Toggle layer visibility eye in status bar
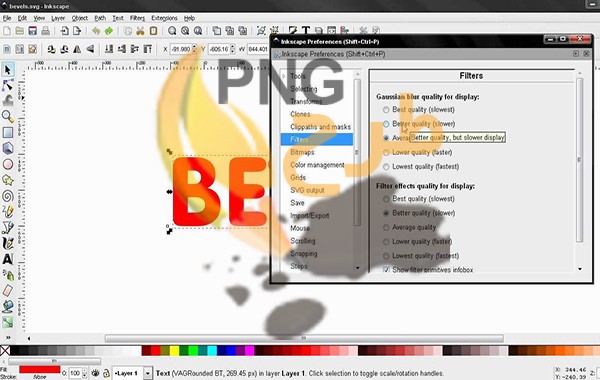The width and height of the screenshot is (600, 380). [x=95, y=373]
